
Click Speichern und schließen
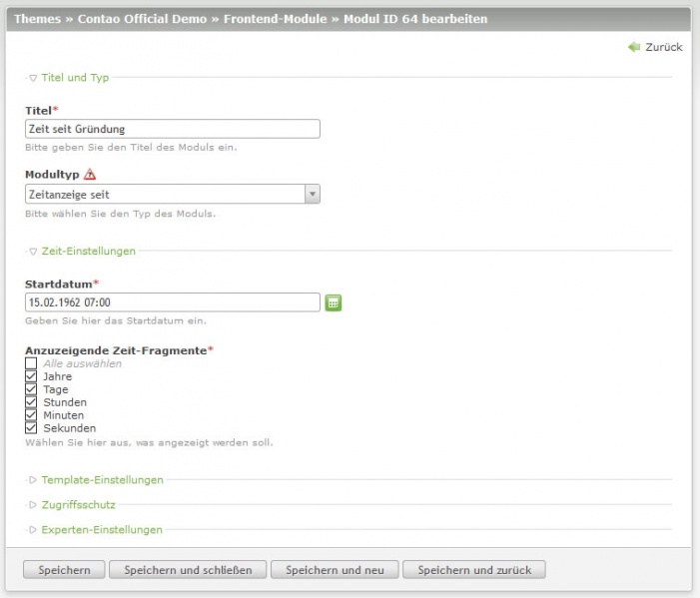click(x=188, y=570)
